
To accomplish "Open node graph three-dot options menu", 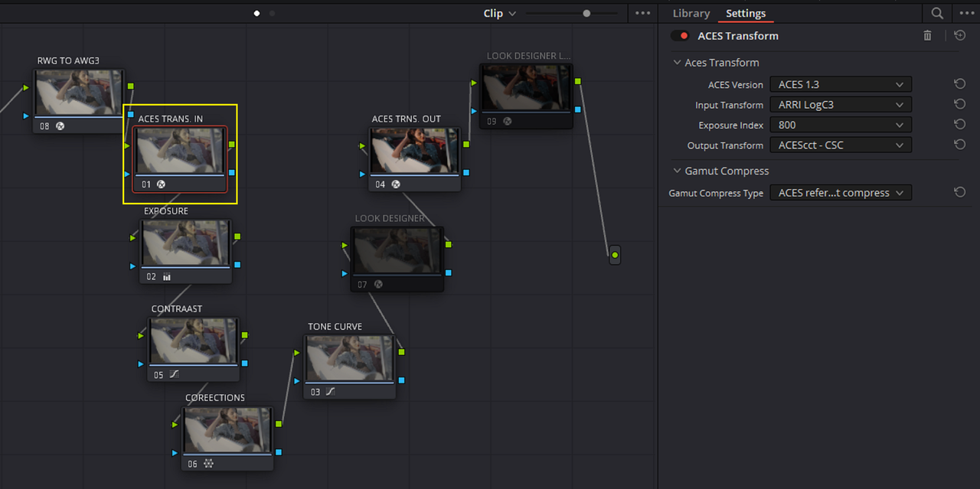I will click(x=642, y=13).
